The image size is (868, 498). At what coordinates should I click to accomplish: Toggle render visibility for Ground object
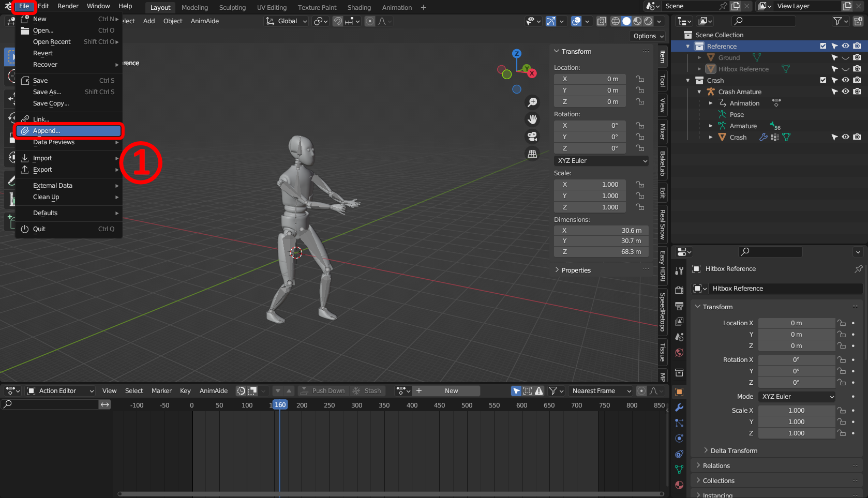[857, 57]
